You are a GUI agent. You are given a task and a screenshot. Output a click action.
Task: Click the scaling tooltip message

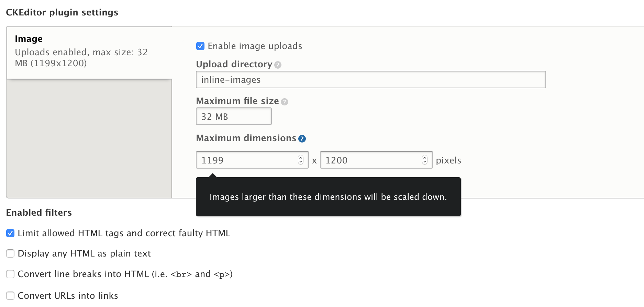click(328, 197)
